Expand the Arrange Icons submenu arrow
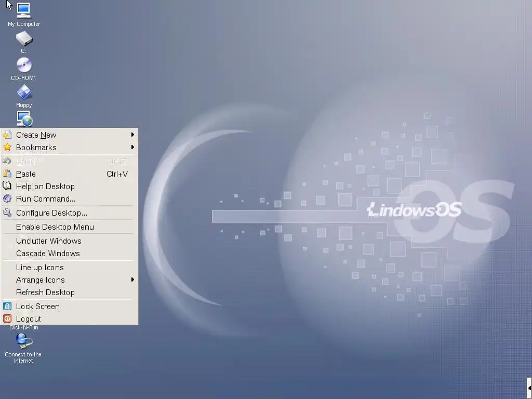 pyautogui.click(x=132, y=280)
